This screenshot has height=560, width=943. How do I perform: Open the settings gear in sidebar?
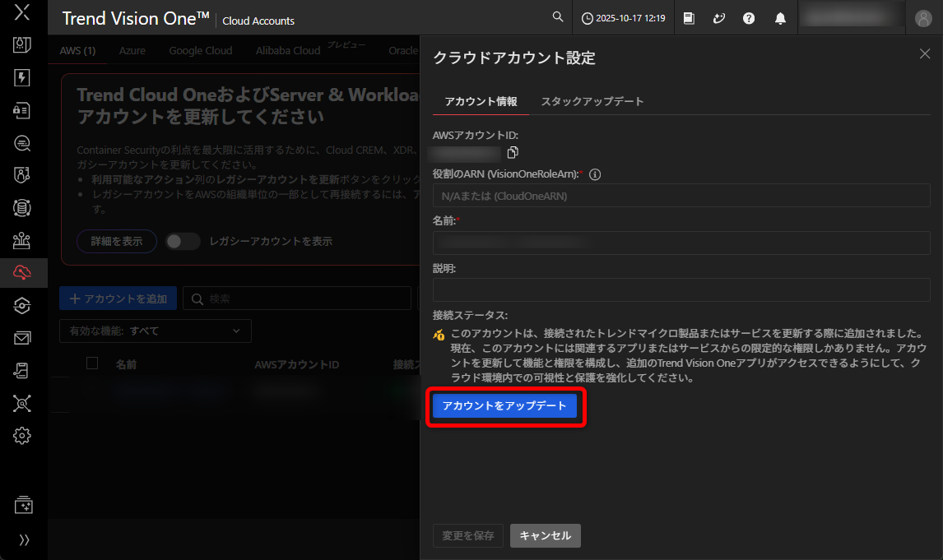(x=23, y=435)
